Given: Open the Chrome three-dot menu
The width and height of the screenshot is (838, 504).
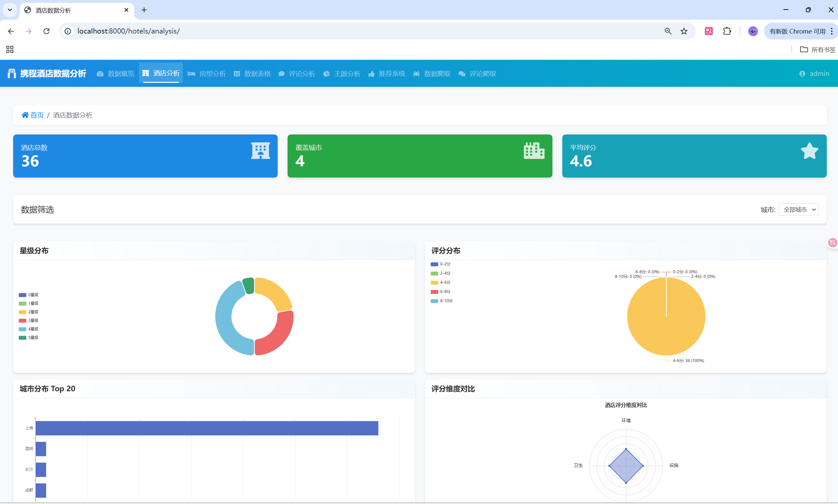Looking at the screenshot, I should tap(831, 31).
